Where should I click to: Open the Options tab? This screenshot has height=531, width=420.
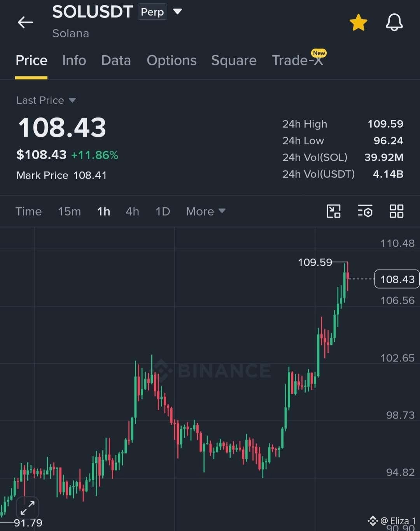pyautogui.click(x=171, y=60)
